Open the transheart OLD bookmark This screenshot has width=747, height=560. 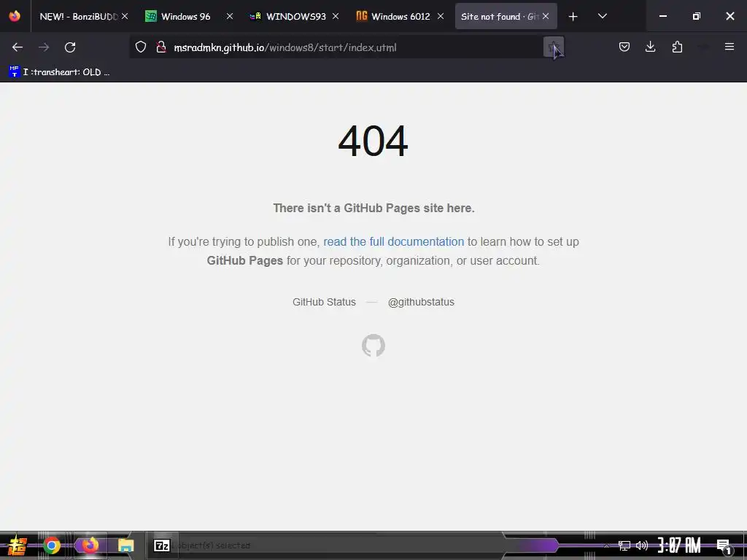pyautogui.click(x=59, y=72)
